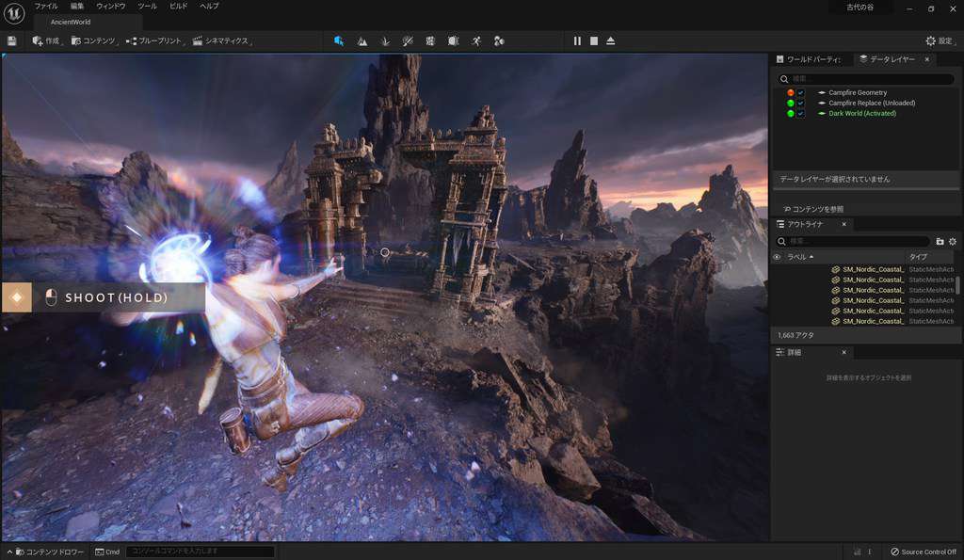Uncheck the Campfire Geometry checkbox
This screenshot has width=964, height=560.
point(800,93)
